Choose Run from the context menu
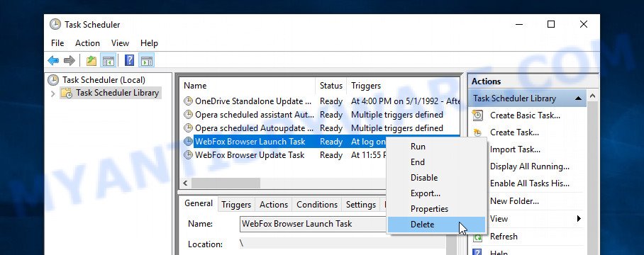The height and width of the screenshot is (255, 644). click(x=436, y=147)
